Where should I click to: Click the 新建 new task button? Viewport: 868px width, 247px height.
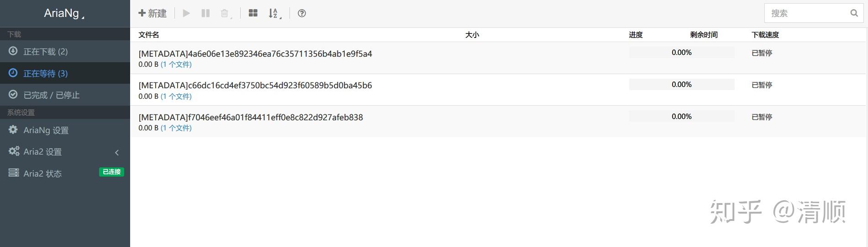click(x=153, y=13)
